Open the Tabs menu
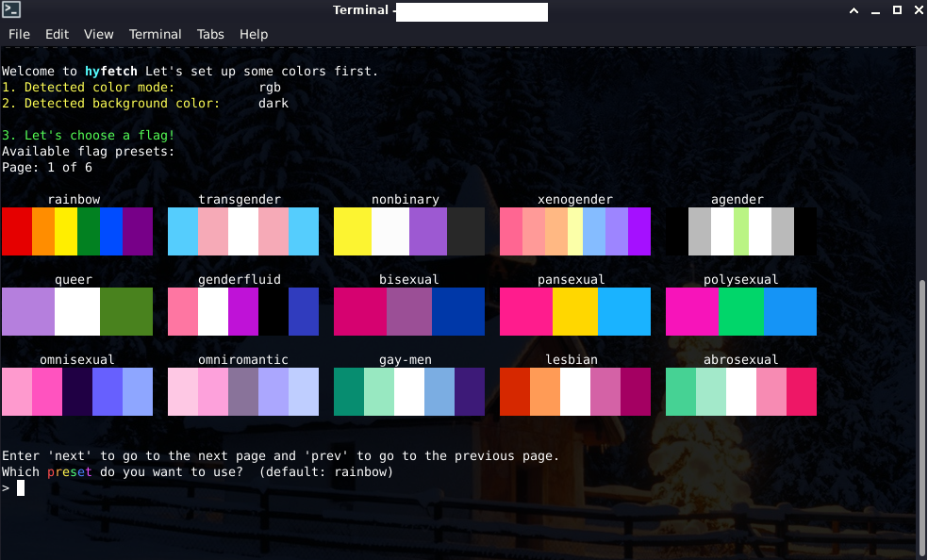 [210, 34]
